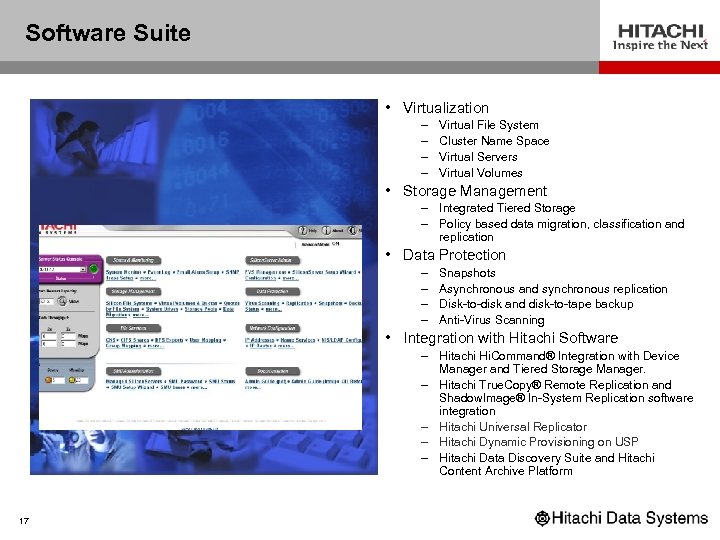The image size is (720, 540).
Task: Click the Server Status Console panel title
Action: 61,259
